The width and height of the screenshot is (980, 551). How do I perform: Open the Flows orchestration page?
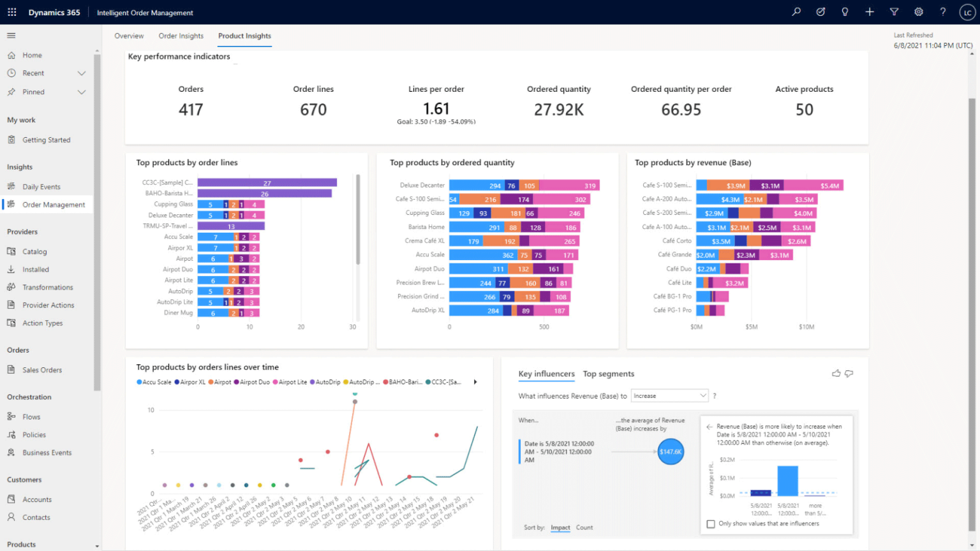pyautogui.click(x=32, y=416)
